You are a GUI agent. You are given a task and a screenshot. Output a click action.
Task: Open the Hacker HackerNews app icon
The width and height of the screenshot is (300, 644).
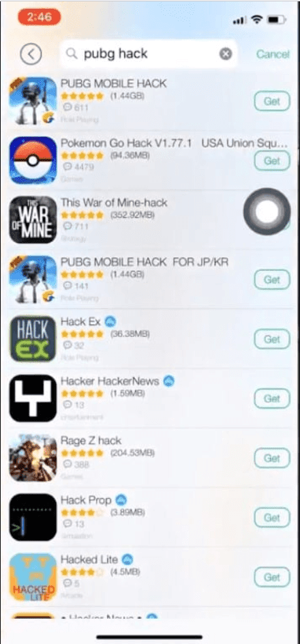pos(33,398)
